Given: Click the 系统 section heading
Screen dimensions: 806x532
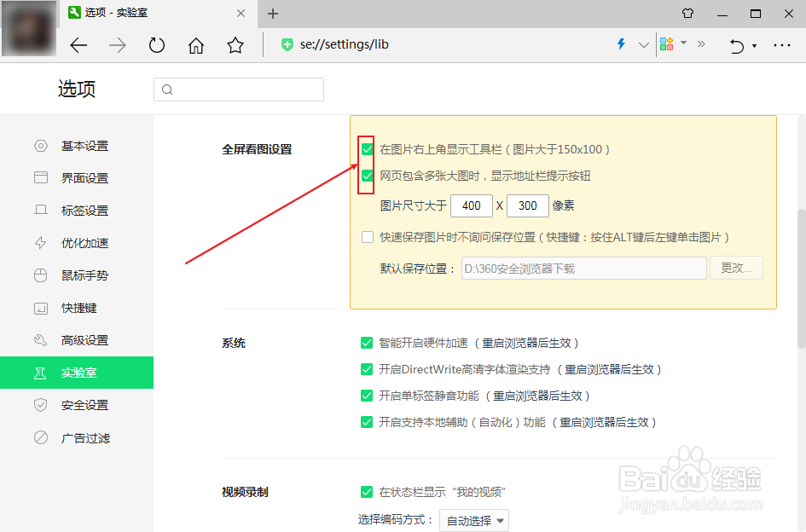Looking at the screenshot, I should click(234, 343).
